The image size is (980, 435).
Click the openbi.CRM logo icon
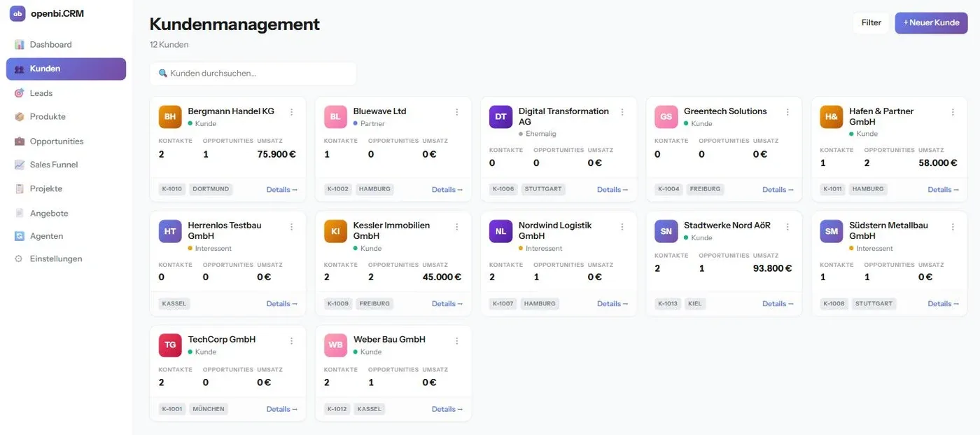click(x=17, y=13)
